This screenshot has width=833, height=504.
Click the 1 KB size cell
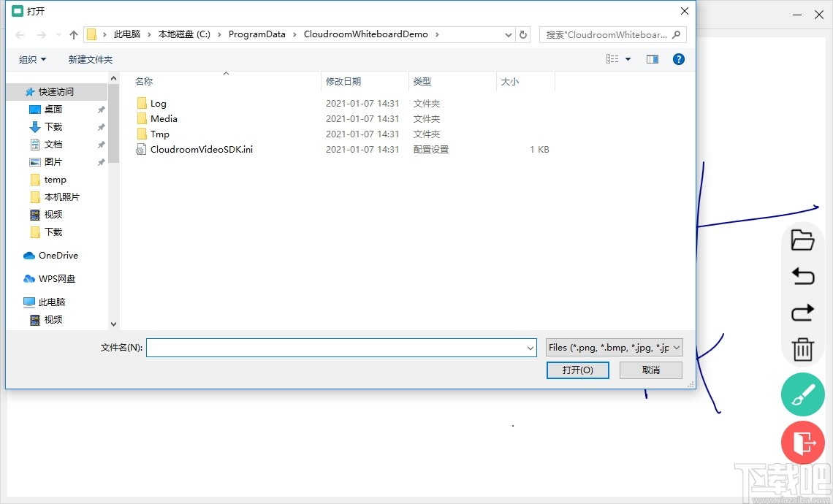pyautogui.click(x=539, y=150)
